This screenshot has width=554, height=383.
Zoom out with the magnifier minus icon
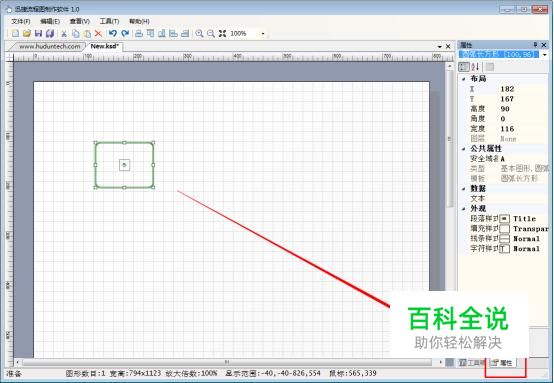pyautogui.click(x=211, y=34)
